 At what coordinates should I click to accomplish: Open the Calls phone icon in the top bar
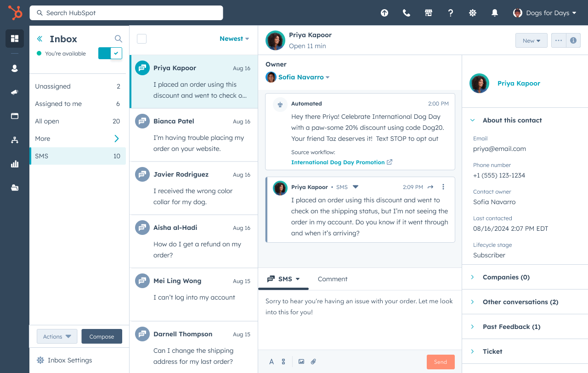406,13
